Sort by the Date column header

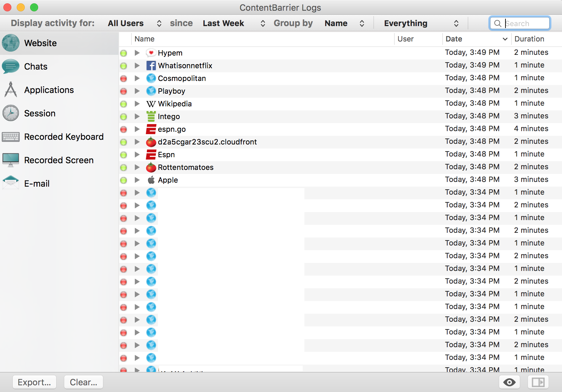click(477, 39)
